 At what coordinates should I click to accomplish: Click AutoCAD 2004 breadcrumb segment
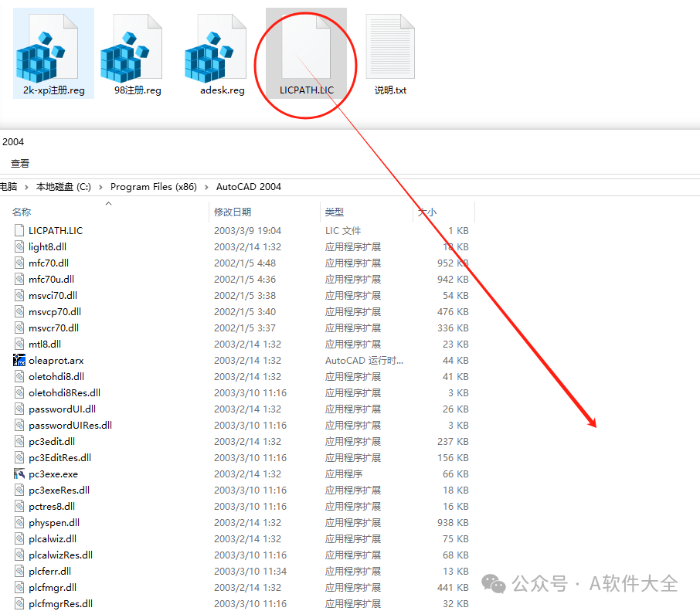tap(249, 187)
